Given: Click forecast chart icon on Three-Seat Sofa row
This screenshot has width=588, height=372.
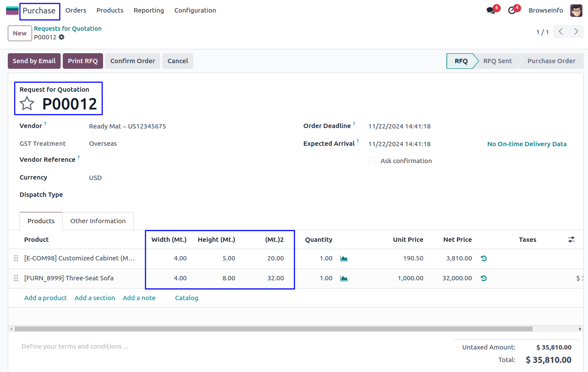Looking at the screenshot, I should click(x=344, y=279).
